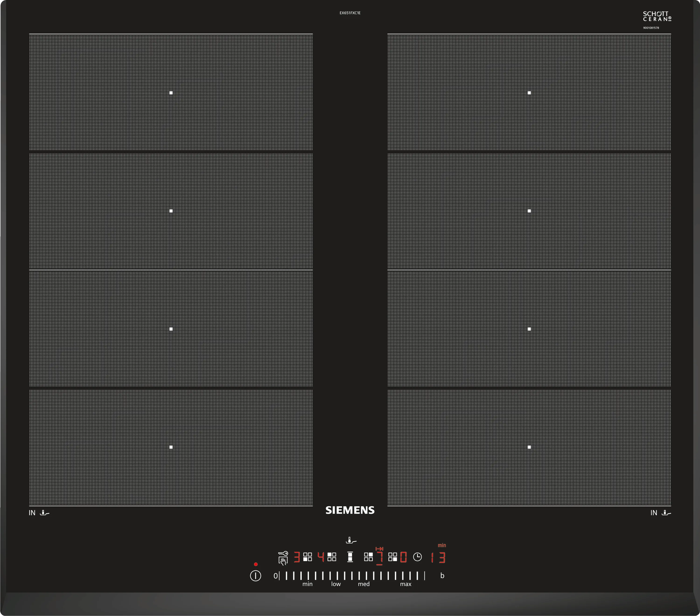The image size is (700, 616).
Task: Select the front-left cooking zone icon
Action: pos(308,557)
